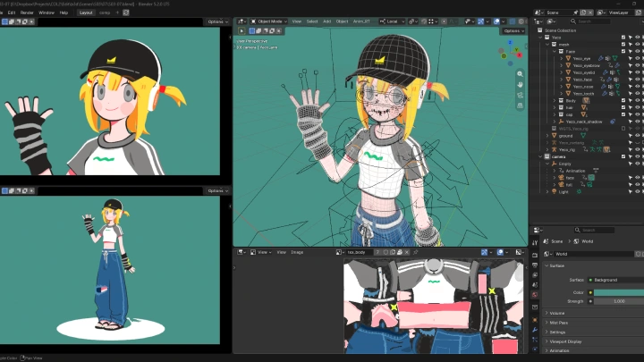
Task: Open the Scene properties tab
Action: (535, 285)
